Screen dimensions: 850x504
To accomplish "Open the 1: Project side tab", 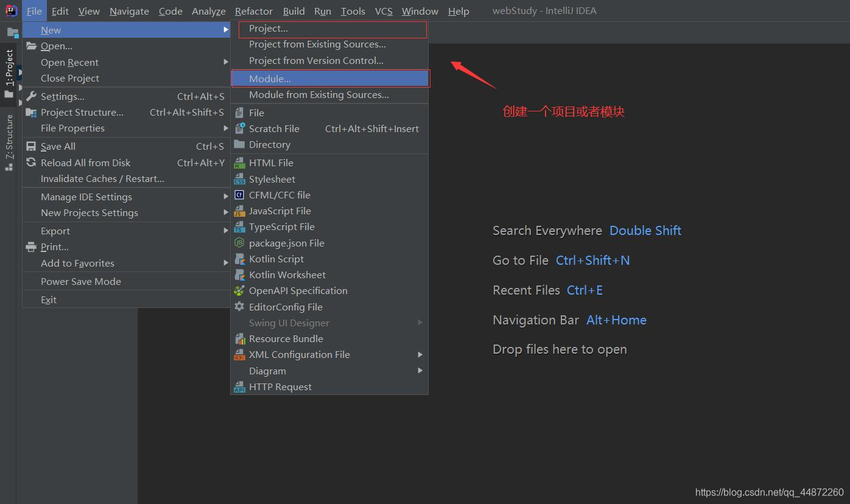I will tap(9, 74).
